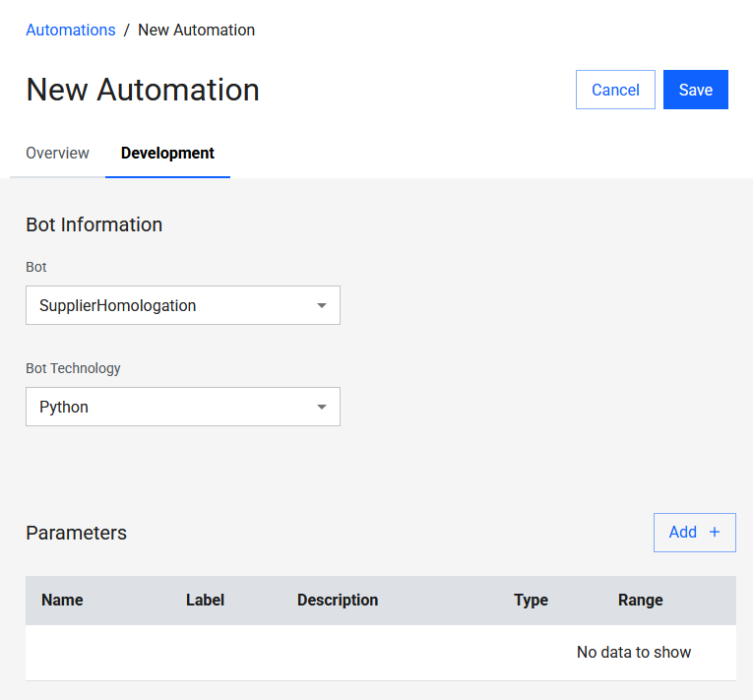Click the Label column header
The image size is (753, 700).
coord(205,600)
